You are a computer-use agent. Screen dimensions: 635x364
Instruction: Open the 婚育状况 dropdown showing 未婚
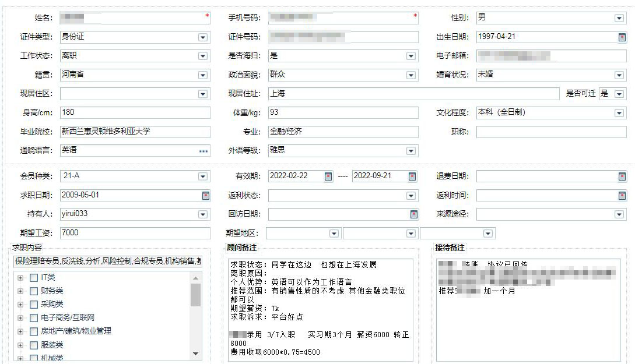pos(619,75)
